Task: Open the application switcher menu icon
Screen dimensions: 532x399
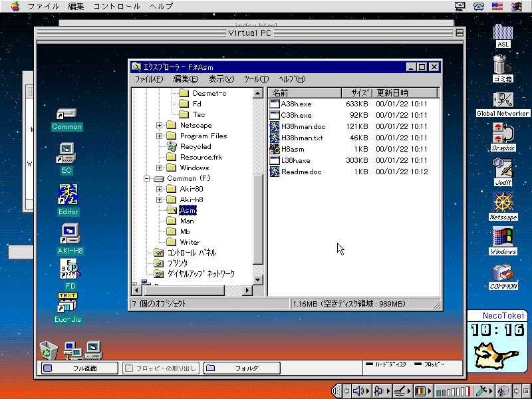Action: pos(517,6)
